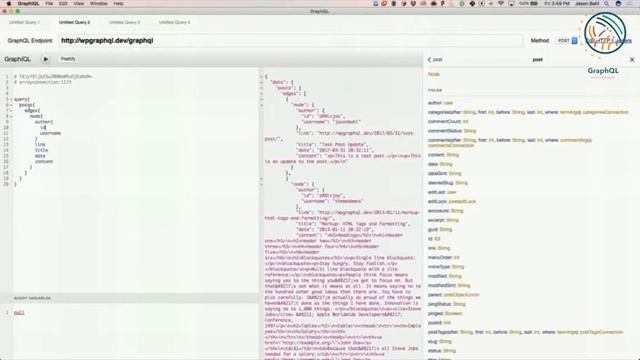This screenshot has height=360, width=640.
Task: Click the author field in docs
Action: coord(435,103)
